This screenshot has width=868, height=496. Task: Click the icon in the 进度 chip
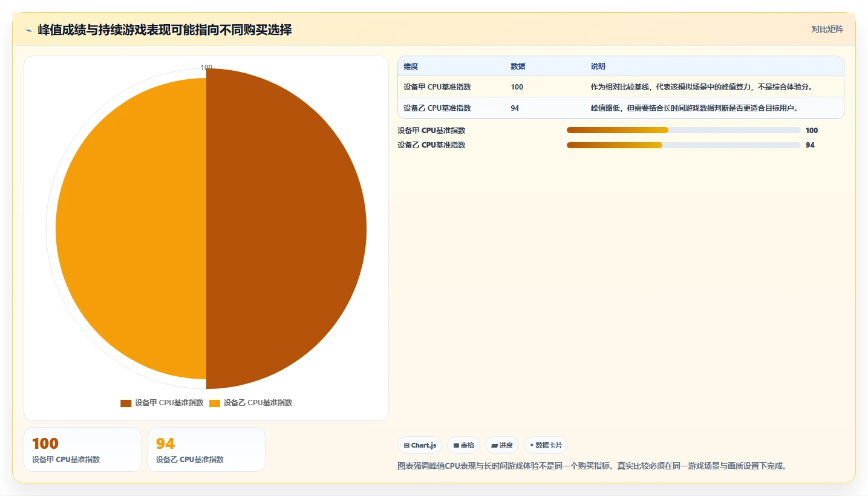point(494,445)
